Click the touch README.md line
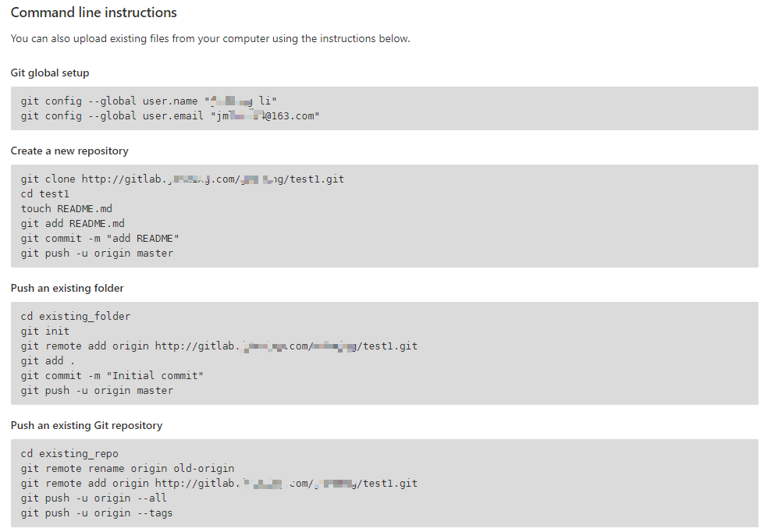 pos(66,208)
